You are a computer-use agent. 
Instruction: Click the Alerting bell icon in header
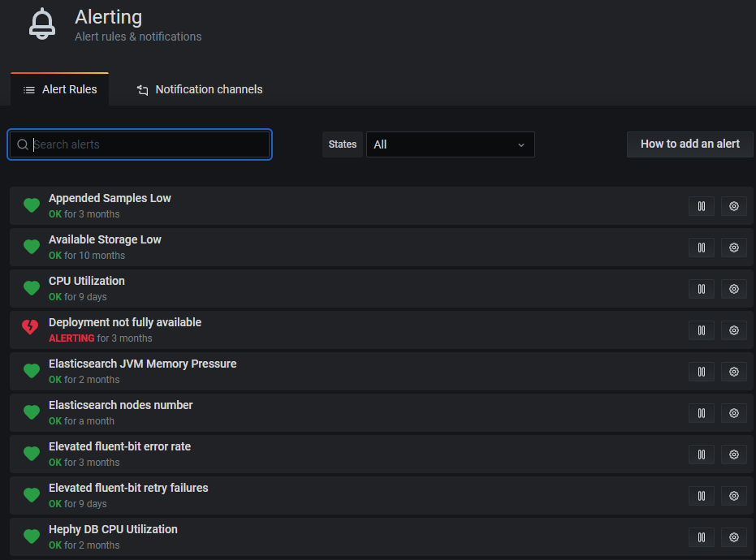[42, 24]
